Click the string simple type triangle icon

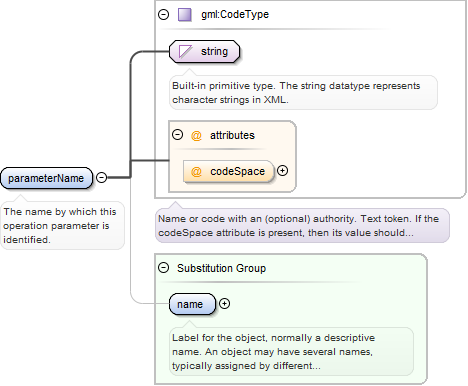click(185, 52)
